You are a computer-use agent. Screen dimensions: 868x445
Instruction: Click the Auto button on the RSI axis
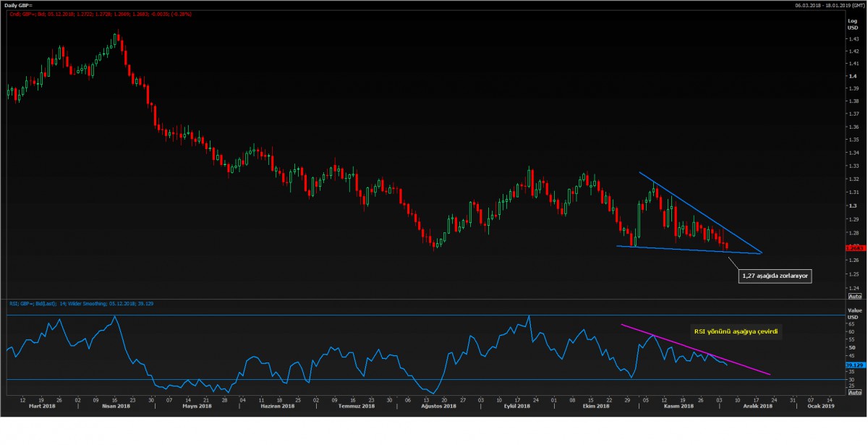[854, 391]
